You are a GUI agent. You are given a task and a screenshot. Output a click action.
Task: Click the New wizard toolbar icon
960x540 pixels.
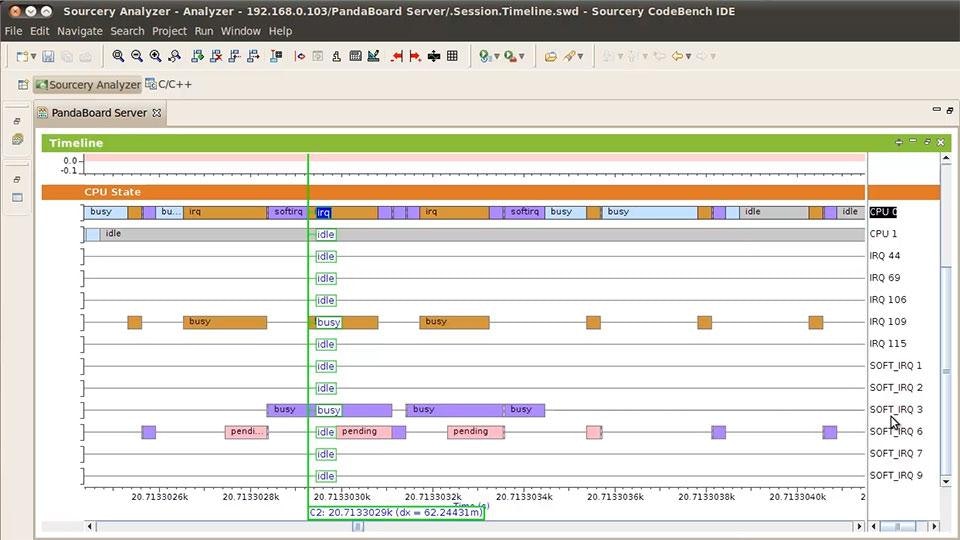coord(22,56)
